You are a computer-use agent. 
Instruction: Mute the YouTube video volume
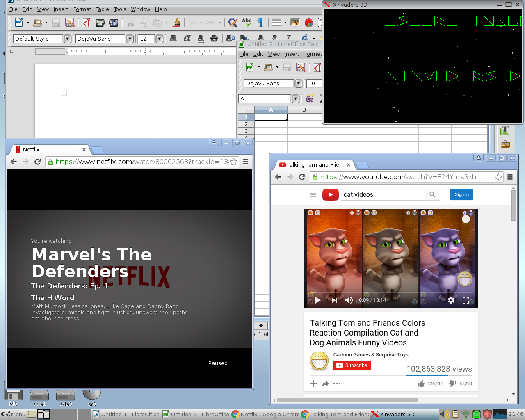pos(349,300)
